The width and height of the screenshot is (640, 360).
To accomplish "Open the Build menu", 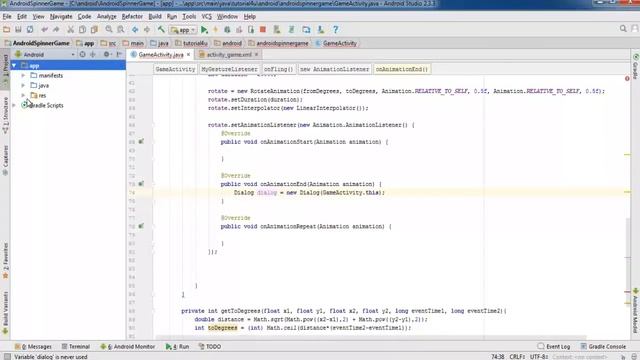I will (x=155, y=17).
